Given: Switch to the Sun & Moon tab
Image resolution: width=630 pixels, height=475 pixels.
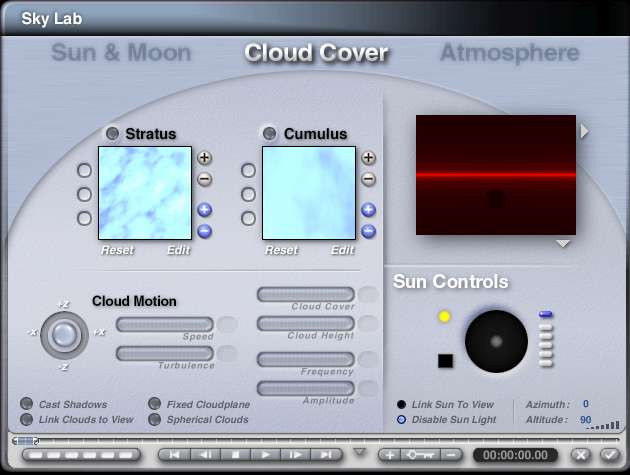Looking at the screenshot, I should click(121, 53).
